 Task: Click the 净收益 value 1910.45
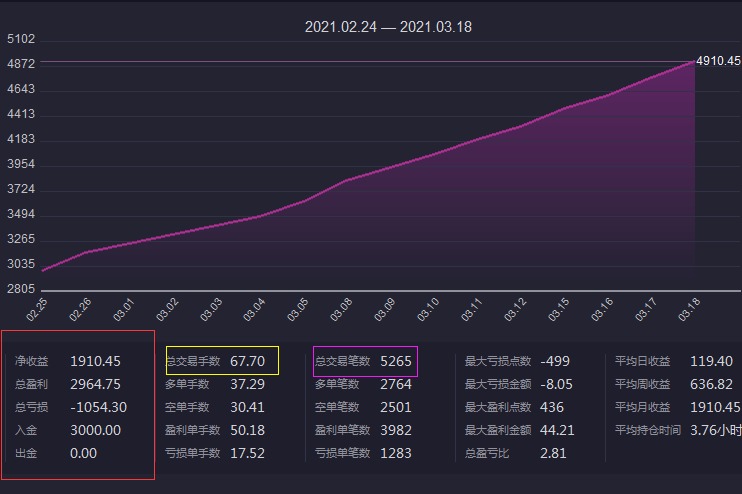tap(95, 361)
